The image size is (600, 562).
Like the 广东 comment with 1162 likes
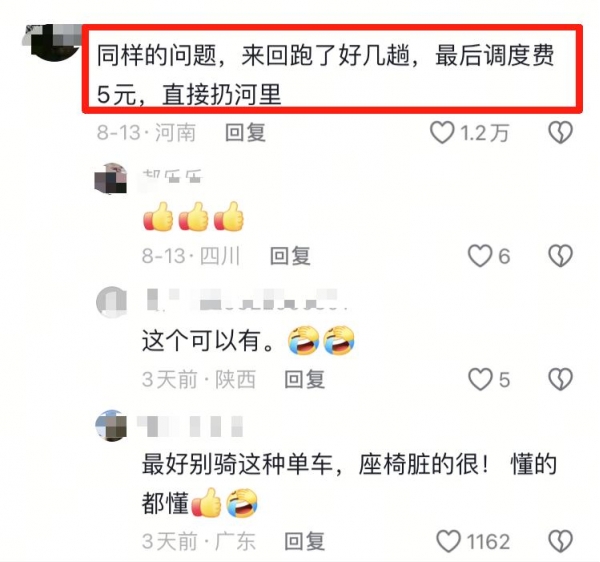pos(448,541)
